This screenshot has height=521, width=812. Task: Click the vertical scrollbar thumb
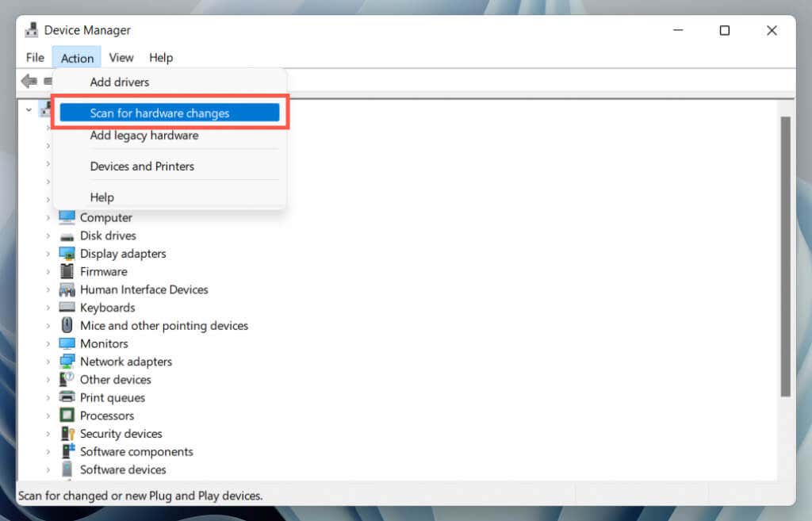tap(786, 256)
